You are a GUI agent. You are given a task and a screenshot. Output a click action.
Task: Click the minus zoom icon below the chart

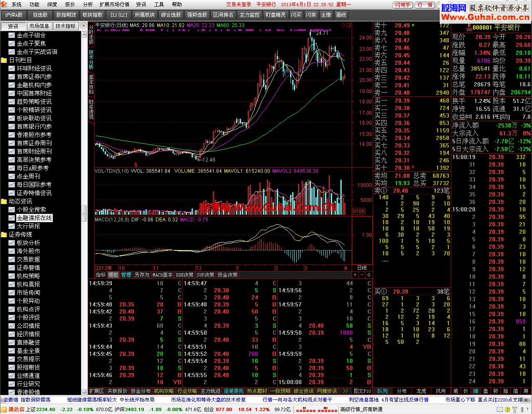(362, 275)
